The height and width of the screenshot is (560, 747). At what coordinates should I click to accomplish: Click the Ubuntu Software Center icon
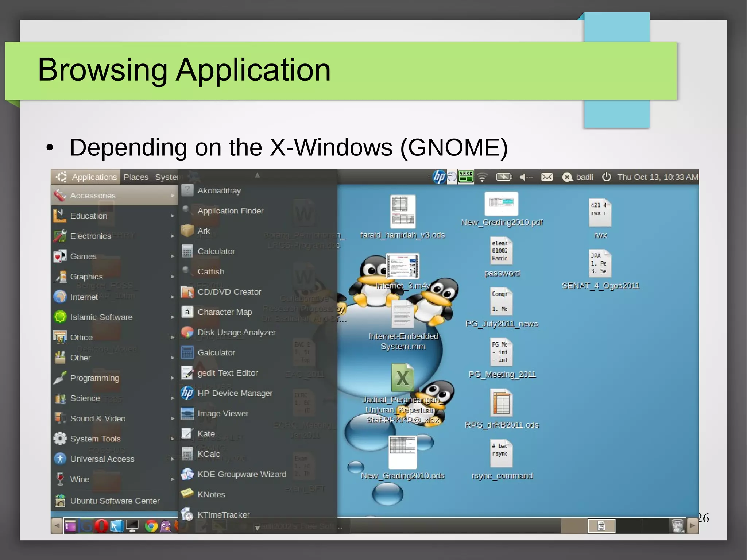60,501
